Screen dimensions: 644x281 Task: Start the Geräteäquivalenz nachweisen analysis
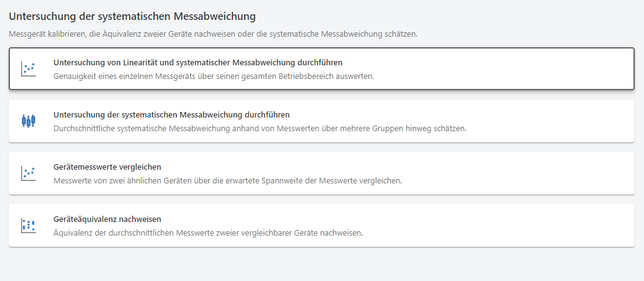[107, 219]
